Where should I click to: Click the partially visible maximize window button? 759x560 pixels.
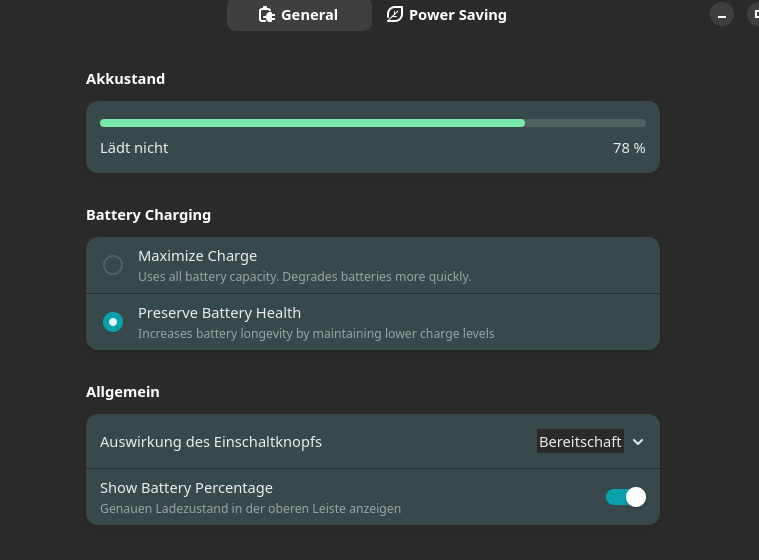point(753,15)
